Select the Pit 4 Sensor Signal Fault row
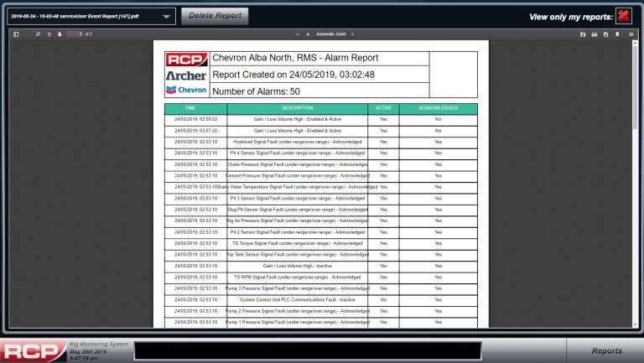644x363 pixels. pos(321,153)
